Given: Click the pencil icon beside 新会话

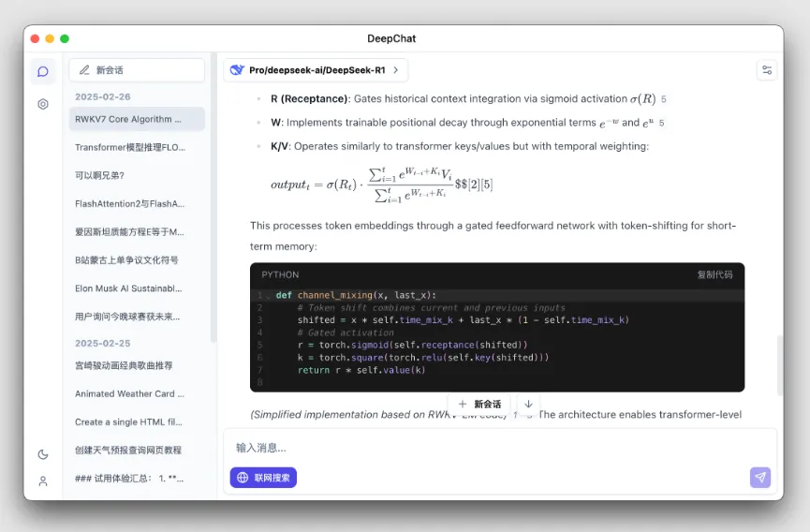Looking at the screenshot, I should point(84,69).
